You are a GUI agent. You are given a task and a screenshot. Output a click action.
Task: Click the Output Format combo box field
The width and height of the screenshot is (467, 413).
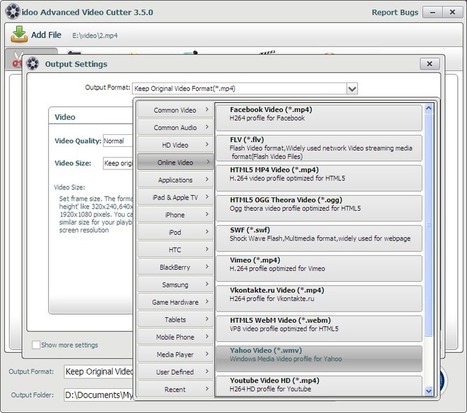pos(245,89)
